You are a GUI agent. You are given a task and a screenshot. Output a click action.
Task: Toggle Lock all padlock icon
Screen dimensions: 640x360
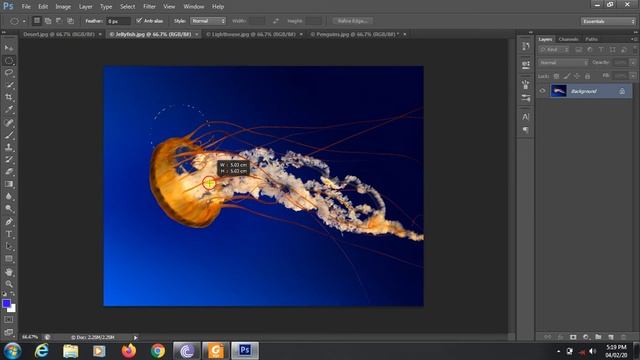click(x=587, y=76)
